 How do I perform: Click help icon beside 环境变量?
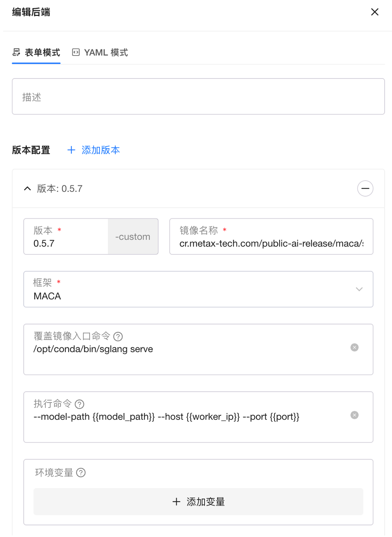click(81, 473)
